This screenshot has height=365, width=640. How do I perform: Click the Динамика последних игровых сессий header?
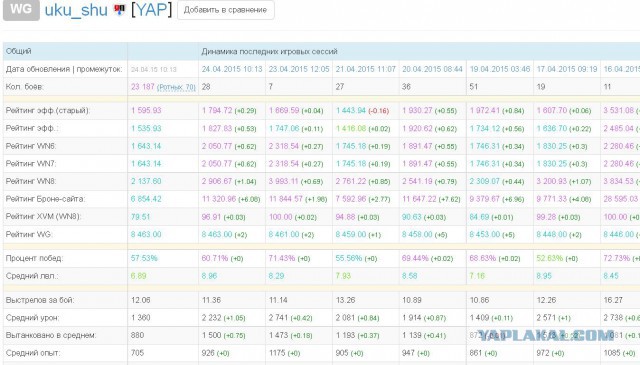[x=269, y=51]
